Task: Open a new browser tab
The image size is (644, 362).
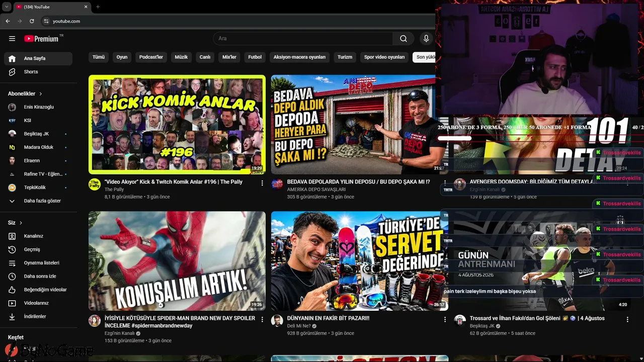Action: tap(98, 7)
